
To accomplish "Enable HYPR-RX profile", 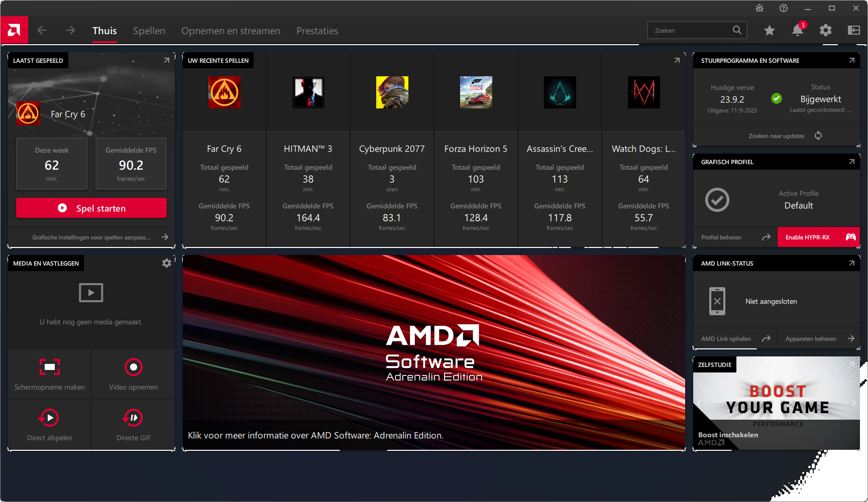I will (x=818, y=237).
